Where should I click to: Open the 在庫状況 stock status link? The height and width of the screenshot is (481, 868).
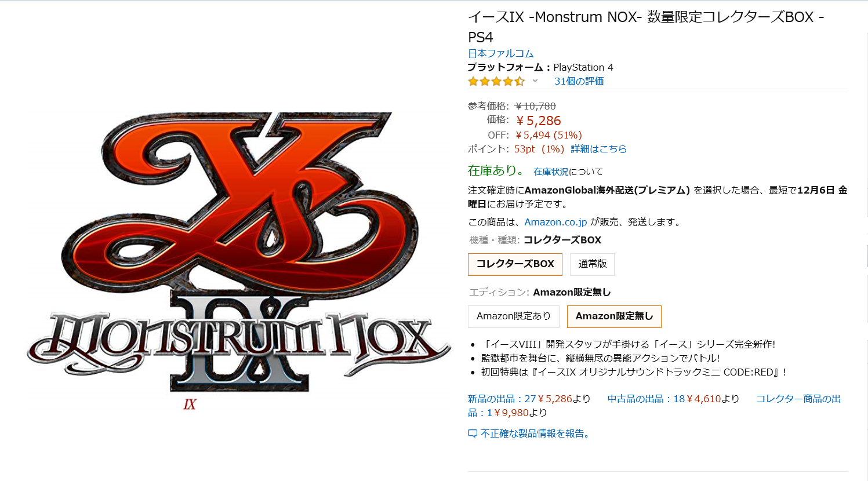[551, 172]
